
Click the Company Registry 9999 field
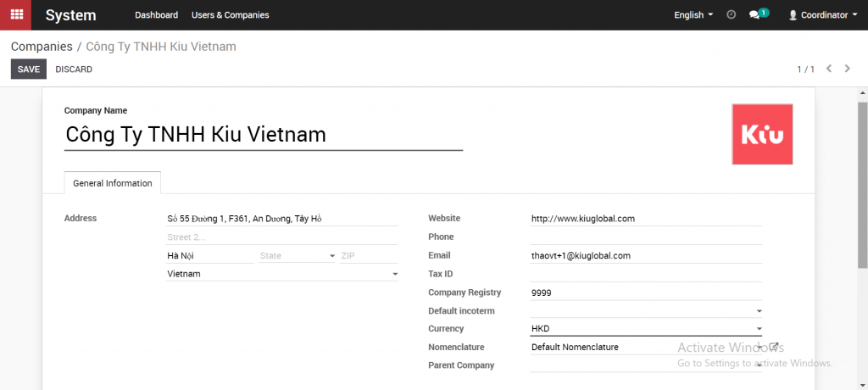point(646,292)
